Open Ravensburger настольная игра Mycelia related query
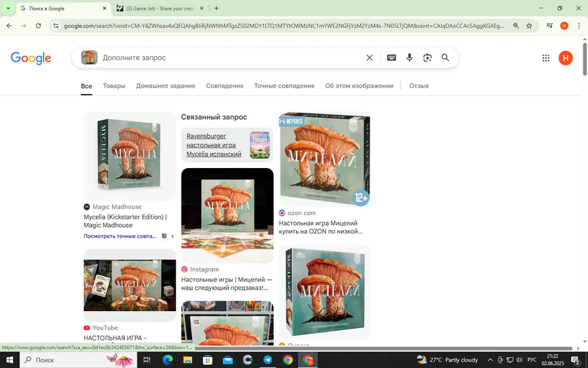Screen dimensions: 588x368 227,145
